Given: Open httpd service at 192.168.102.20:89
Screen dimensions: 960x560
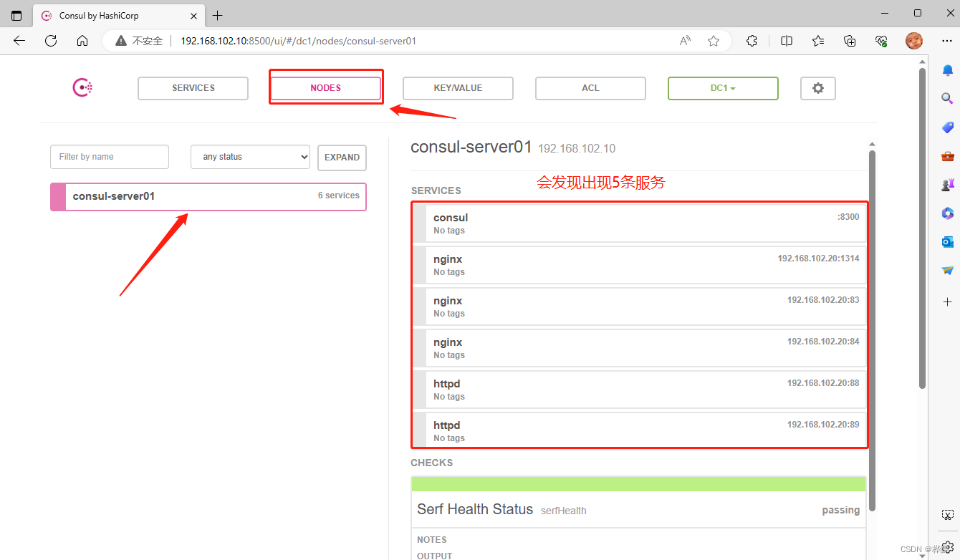Looking at the screenshot, I should (x=639, y=431).
